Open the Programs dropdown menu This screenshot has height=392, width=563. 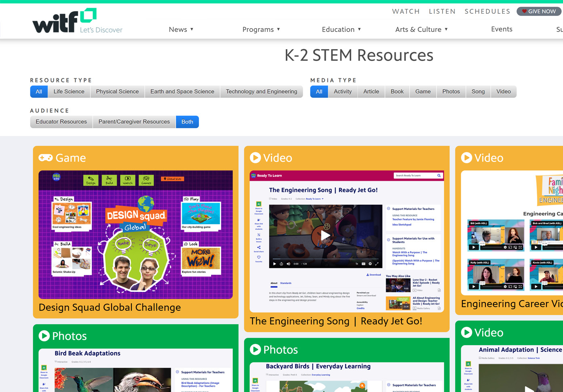pos(261,29)
